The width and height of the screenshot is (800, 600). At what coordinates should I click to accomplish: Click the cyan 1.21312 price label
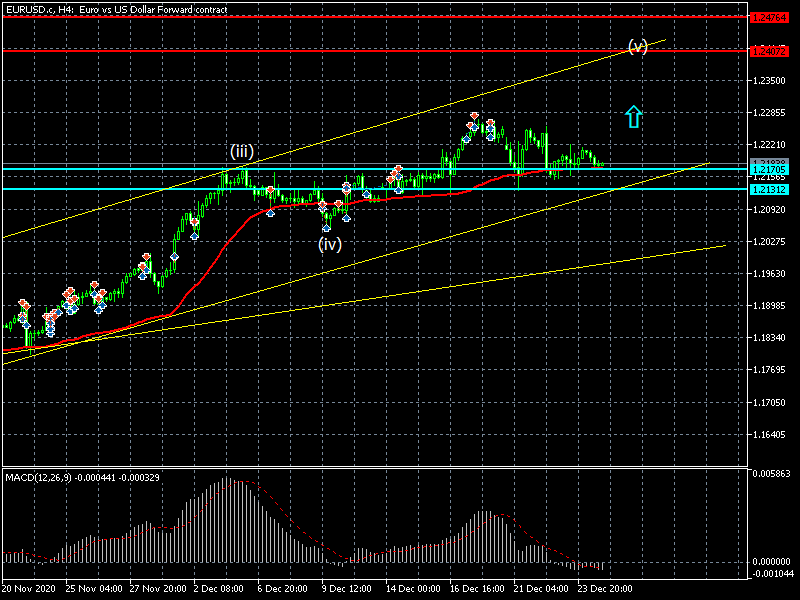click(x=769, y=189)
